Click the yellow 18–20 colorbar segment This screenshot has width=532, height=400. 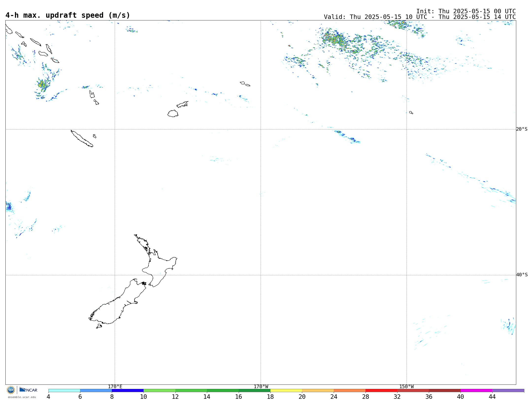[x=286, y=390]
